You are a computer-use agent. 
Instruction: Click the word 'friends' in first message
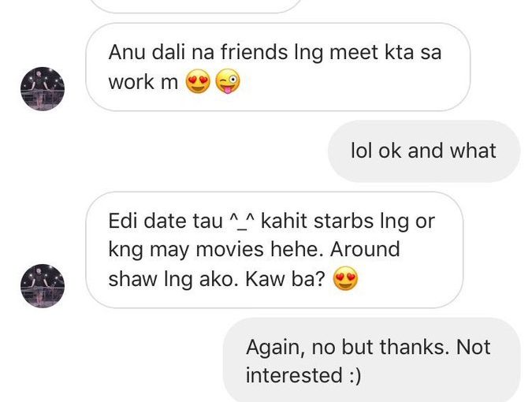[x=254, y=52]
